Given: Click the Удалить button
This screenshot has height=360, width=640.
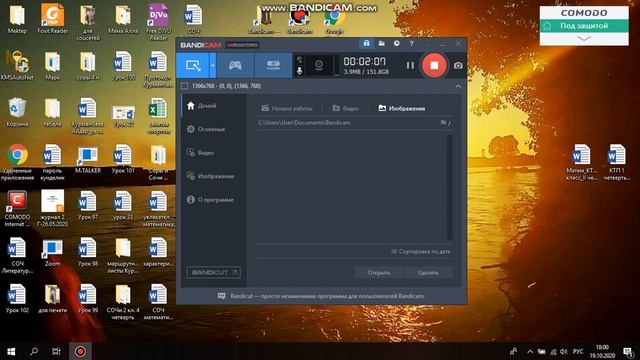Looking at the screenshot, I should click(x=428, y=273).
